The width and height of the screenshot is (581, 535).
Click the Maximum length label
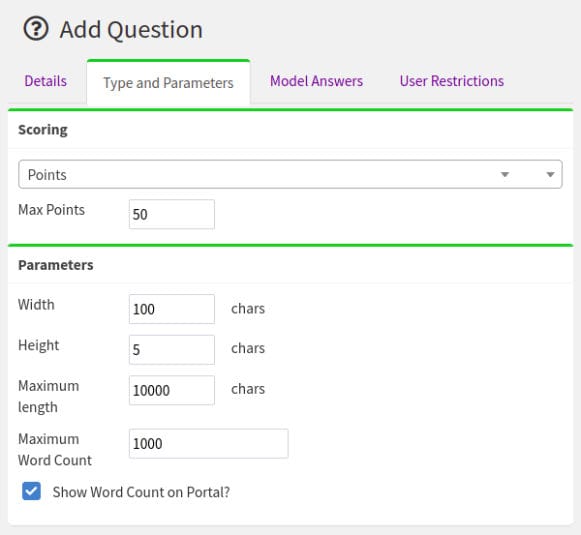(49, 396)
